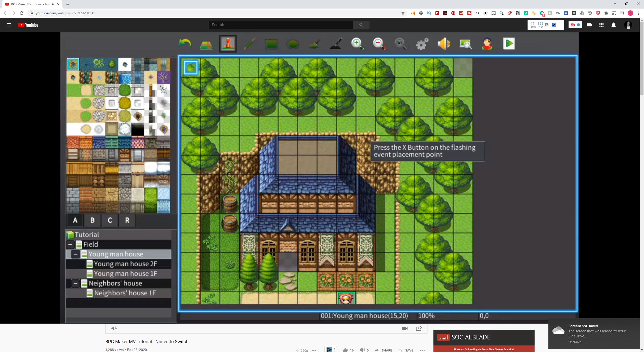Select Young man house 2F map
This screenshot has height=352, width=644.
[118, 264]
